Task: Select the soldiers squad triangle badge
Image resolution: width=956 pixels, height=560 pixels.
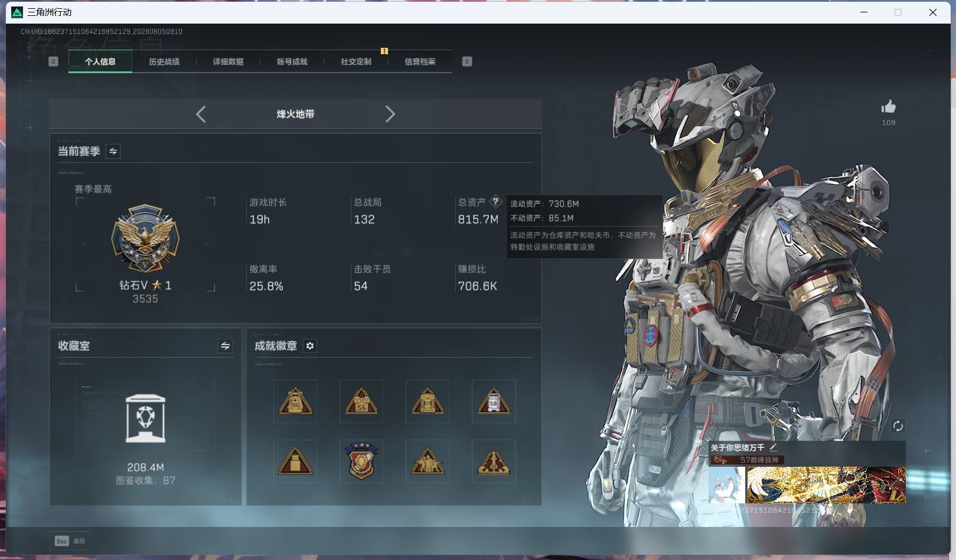Action: pos(428,461)
